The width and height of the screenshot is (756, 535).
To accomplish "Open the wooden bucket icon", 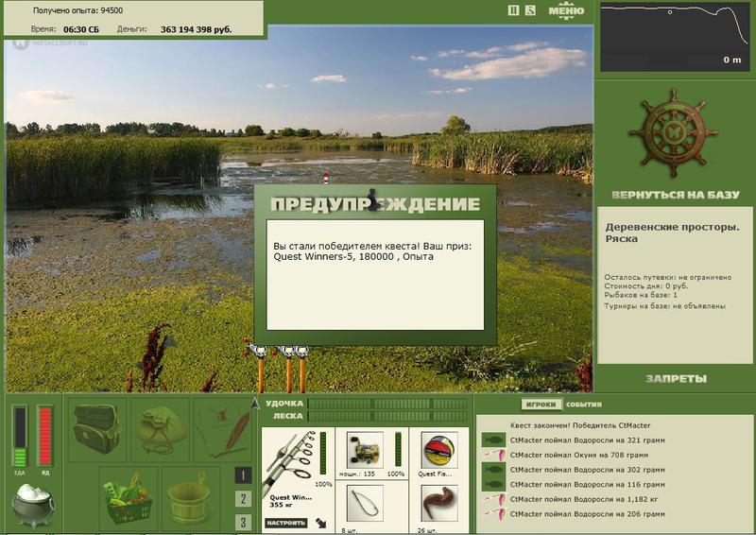I will [190, 497].
